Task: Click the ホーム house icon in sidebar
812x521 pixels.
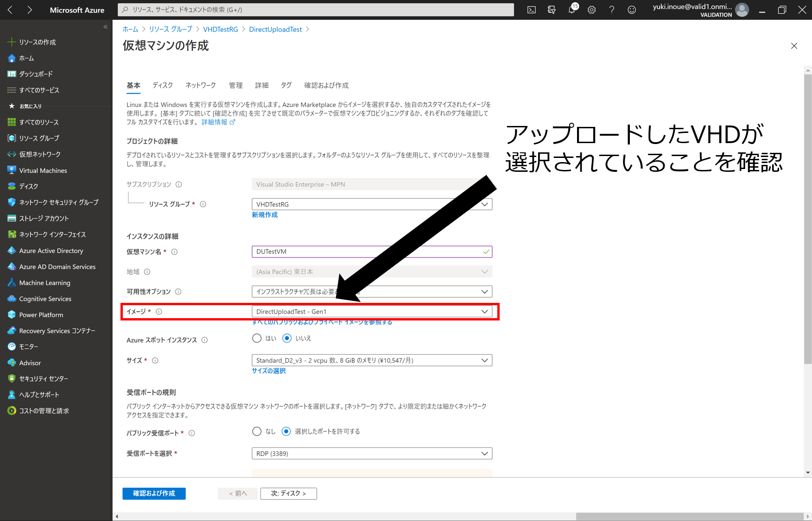Action: [x=12, y=58]
